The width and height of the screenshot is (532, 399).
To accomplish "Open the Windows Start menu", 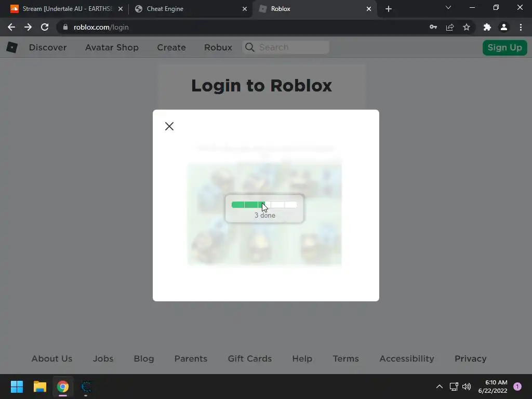I will click(17, 387).
